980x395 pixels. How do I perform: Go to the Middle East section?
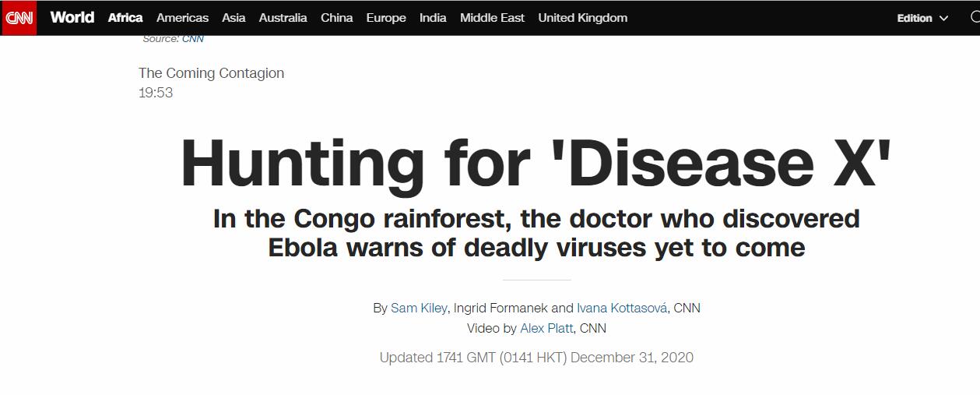pos(492,17)
